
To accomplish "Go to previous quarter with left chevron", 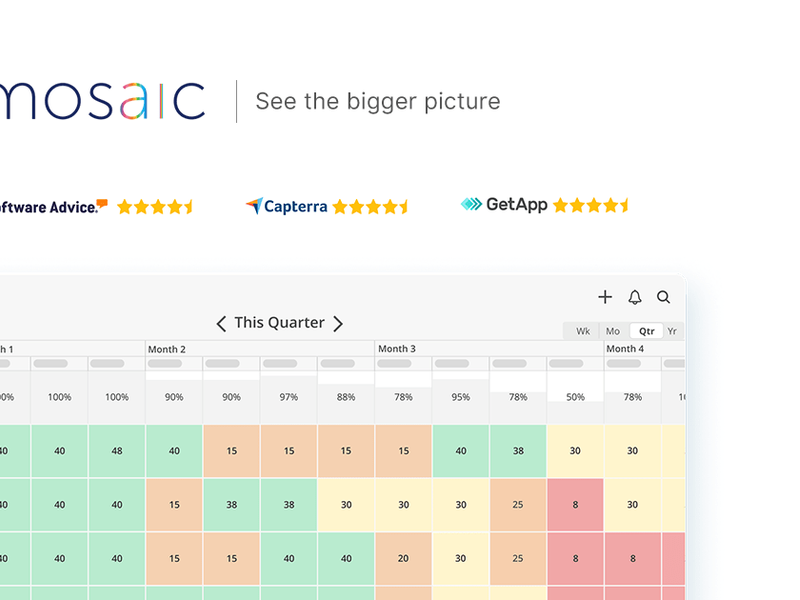I will (x=221, y=323).
